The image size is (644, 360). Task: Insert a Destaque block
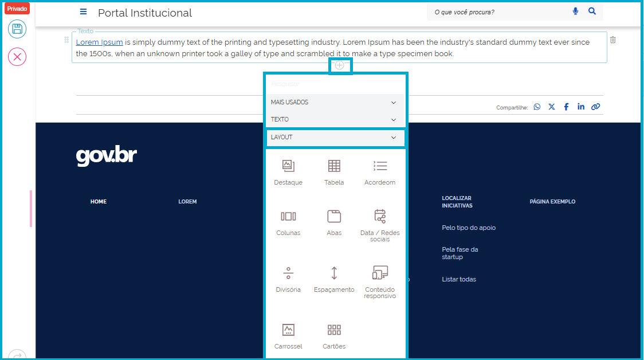pos(288,172)
